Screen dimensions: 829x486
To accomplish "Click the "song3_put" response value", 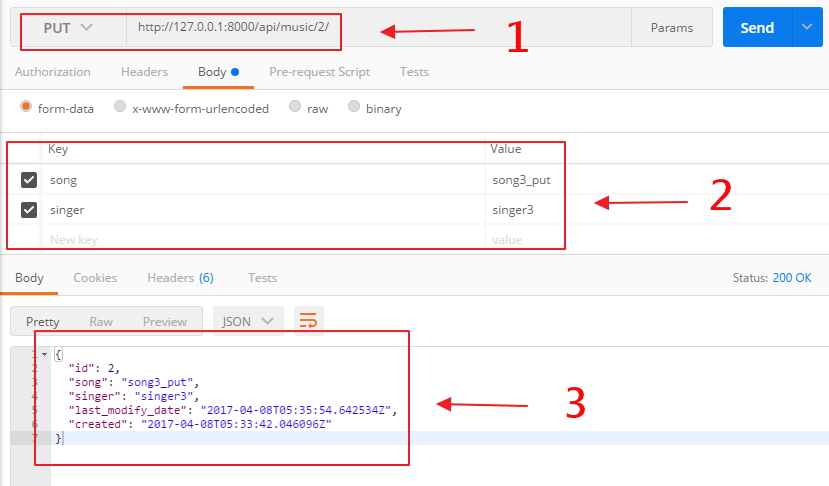I will pos(157,382).
